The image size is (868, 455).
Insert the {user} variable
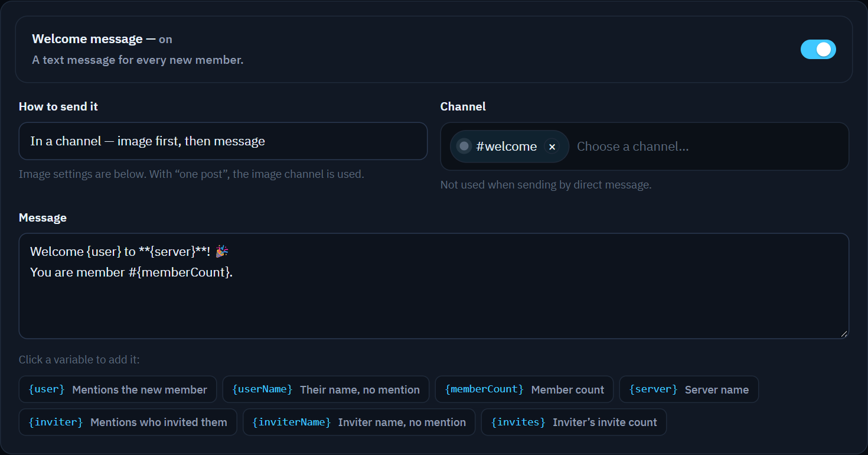pyautogui.click(x=118, y=389)
